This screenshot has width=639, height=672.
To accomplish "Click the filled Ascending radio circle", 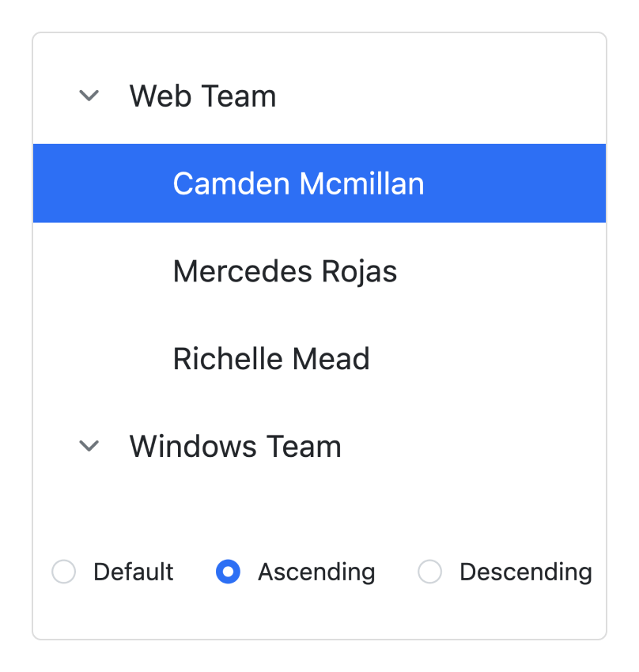I will [227, 572].
